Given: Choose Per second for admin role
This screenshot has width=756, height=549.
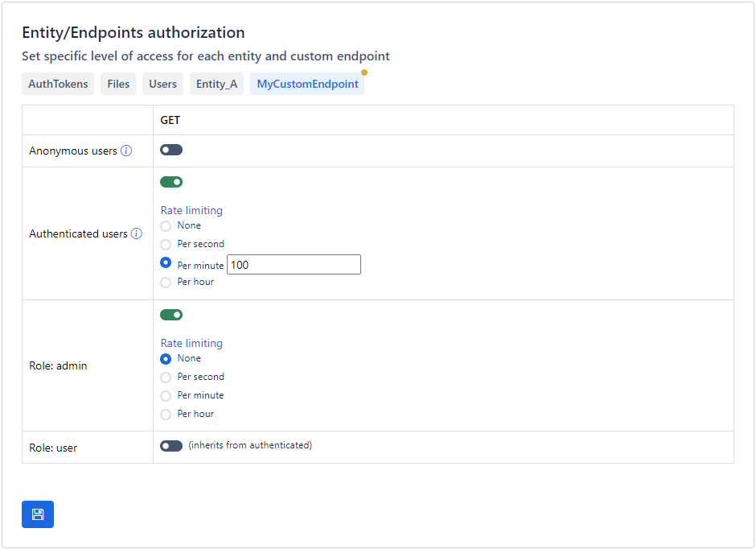Looking at the screenshot, I should (x=166, y=378).
